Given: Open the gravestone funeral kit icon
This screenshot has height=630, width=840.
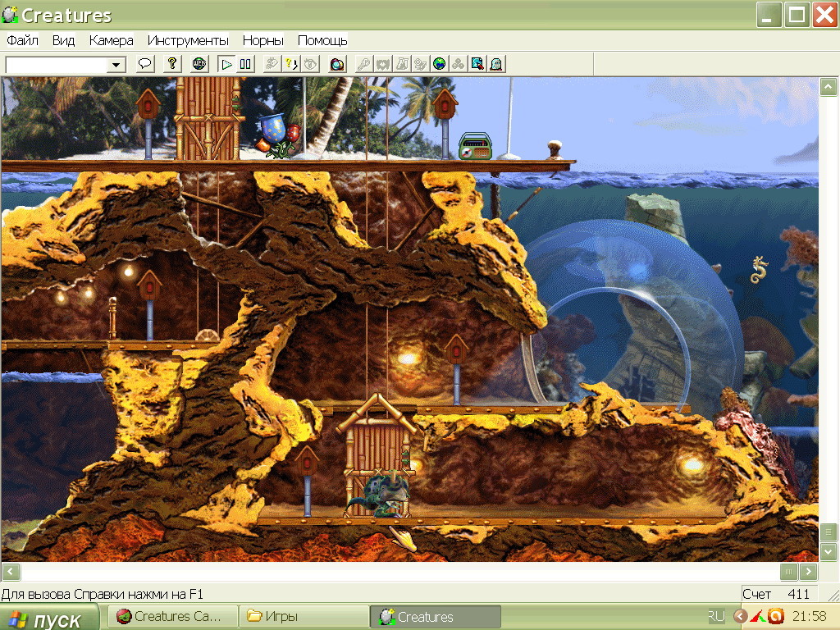Looking at the screenshot, I should (x=495, y=64).
